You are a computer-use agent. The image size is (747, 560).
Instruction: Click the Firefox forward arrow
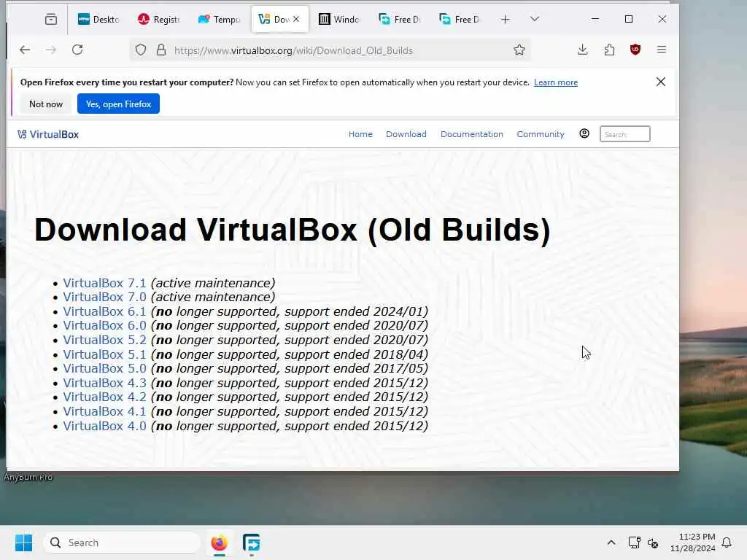click(51, 50)
